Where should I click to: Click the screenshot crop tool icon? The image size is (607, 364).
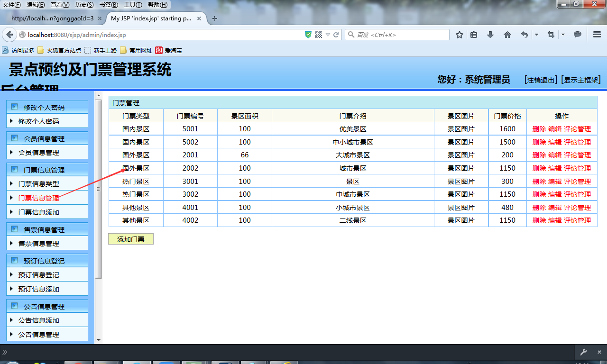(551, 35)
